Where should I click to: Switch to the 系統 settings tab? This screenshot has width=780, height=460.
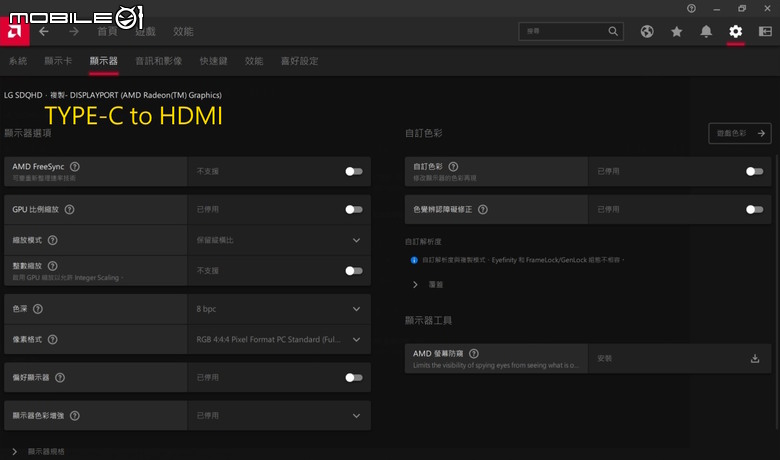(x=18, y=61)
